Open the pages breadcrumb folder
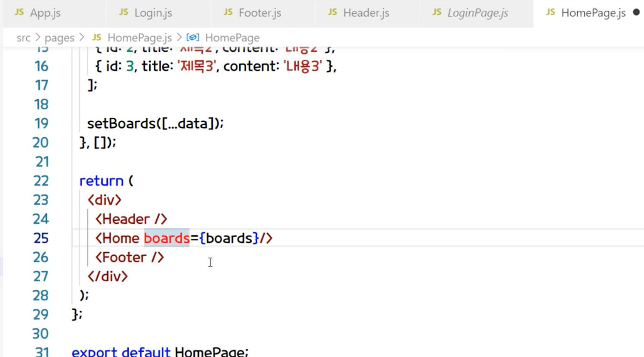The width and height of the screenshot is (644, 357). [x=59, y=38]
